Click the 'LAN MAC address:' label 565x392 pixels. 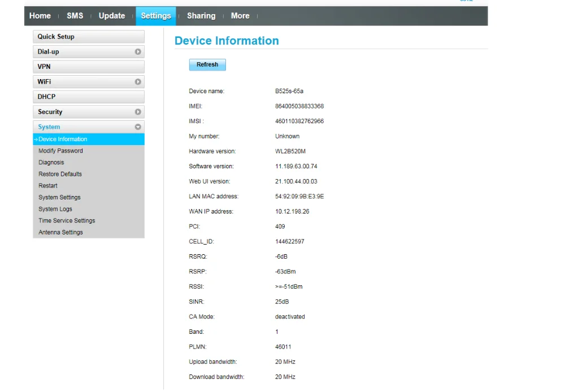[x=214, y=197]
